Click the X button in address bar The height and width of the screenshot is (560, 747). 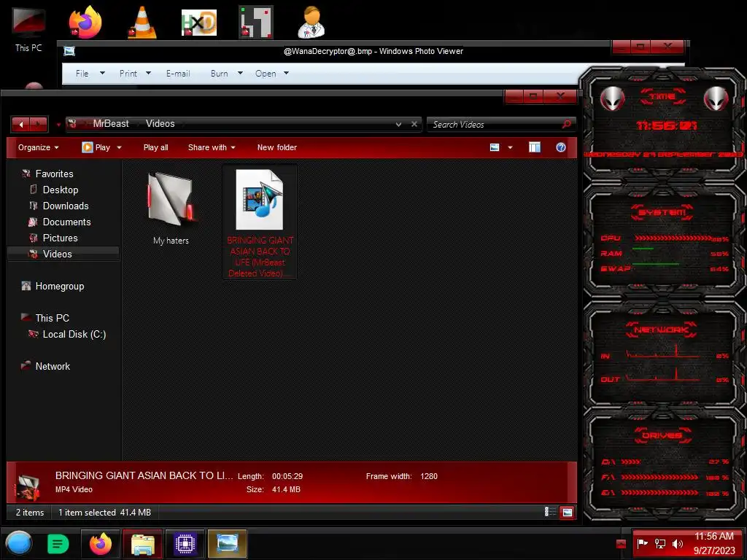click(414, 124)
